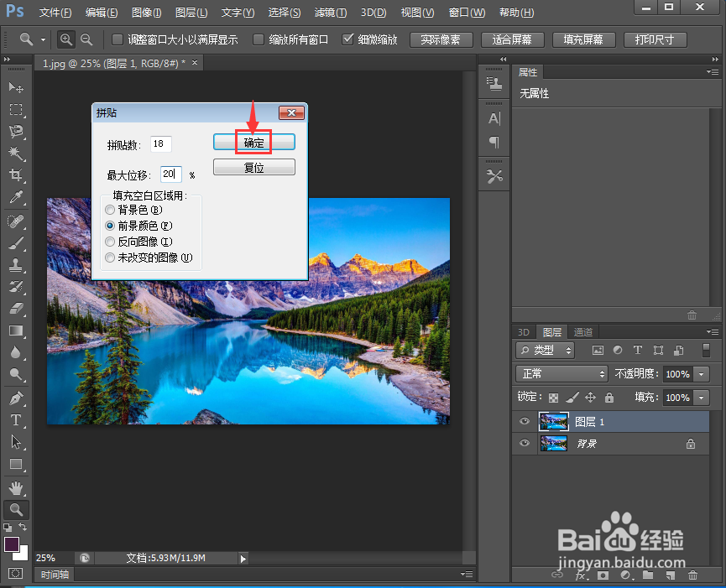Expand the 类型 filter dropdown in Layers panel
The width and height of the screenshot is (726, 588).
click(569, 350)
